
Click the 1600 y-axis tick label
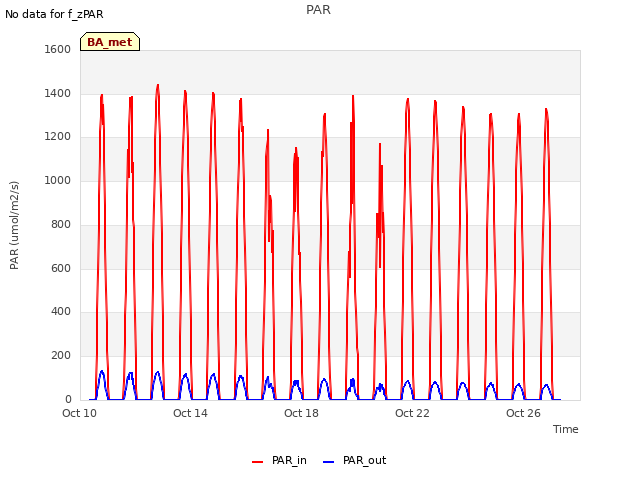click(x=58, y=49)
